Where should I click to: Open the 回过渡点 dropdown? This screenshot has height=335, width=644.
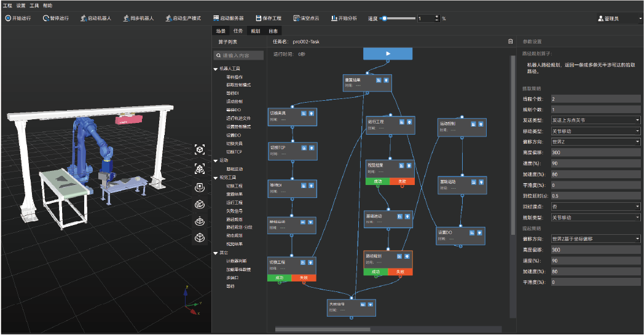tap(595, 207)
